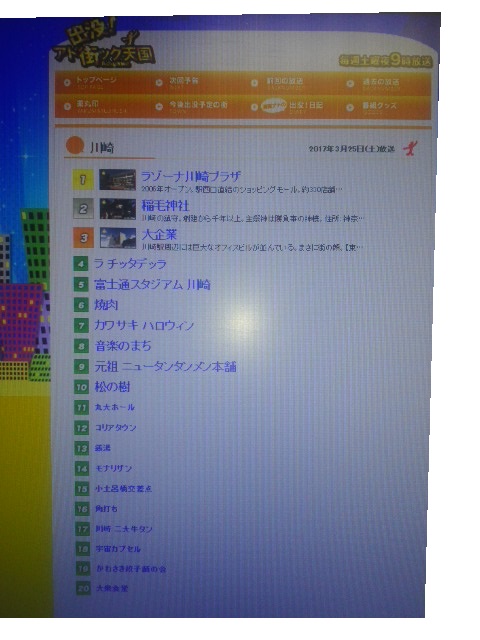The width and height of the screenshot is (480, 640).
Task: Click the green rank 12 badge
Action: (82, 428)
